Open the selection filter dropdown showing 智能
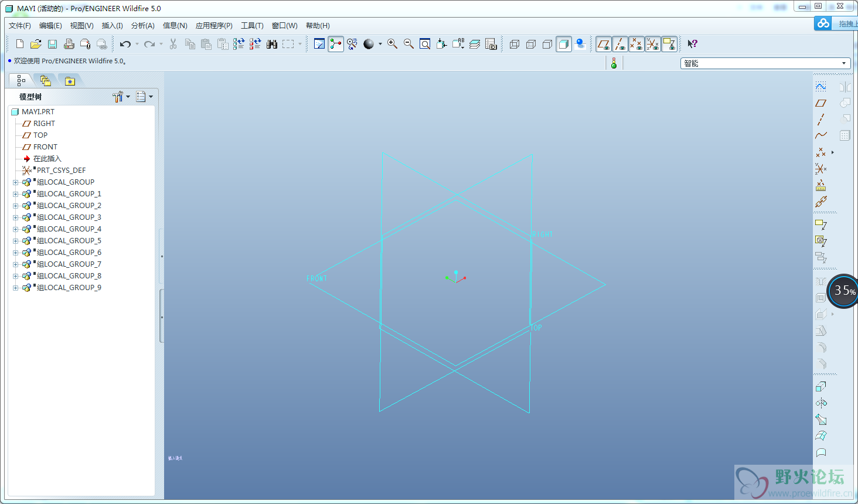Image resolution: width=858 pixels, height=504 pixels. click(765, 63)
